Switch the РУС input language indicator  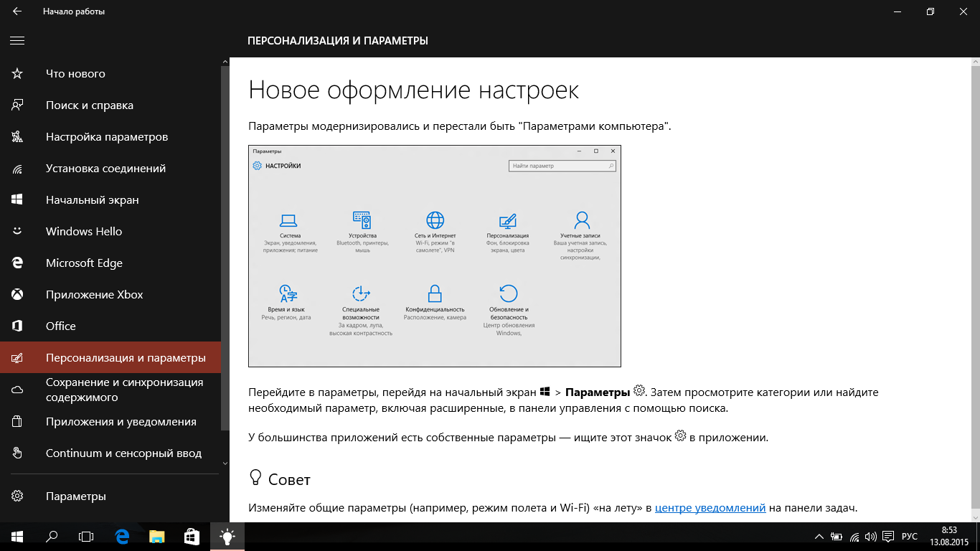point(909,537)
